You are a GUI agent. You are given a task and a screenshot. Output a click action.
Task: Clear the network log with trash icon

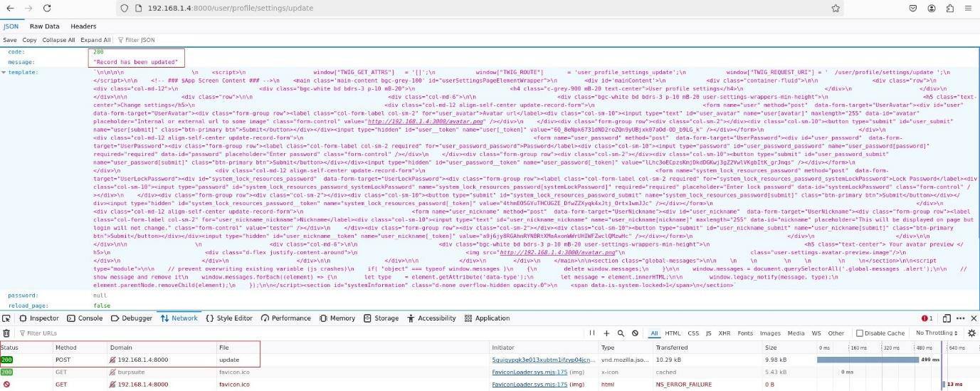coord(6,333)
